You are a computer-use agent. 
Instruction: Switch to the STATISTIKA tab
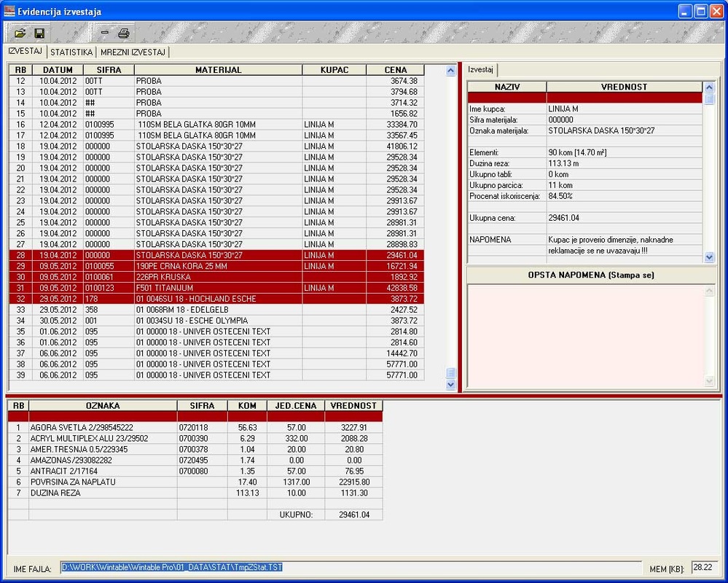tap(71, 52)
